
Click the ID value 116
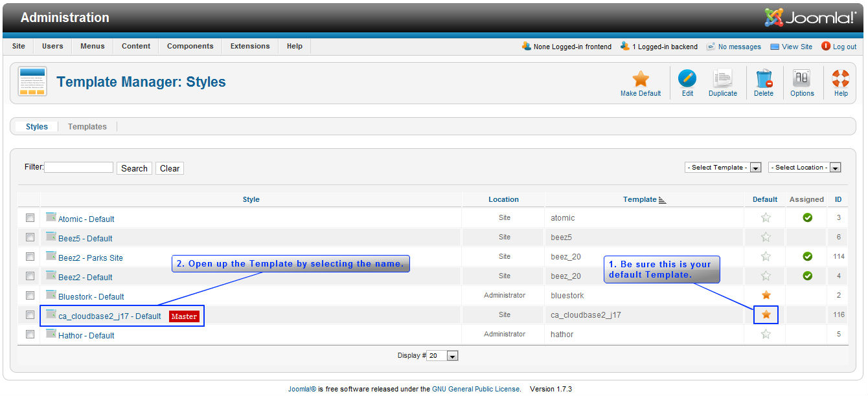pos(839,315)
